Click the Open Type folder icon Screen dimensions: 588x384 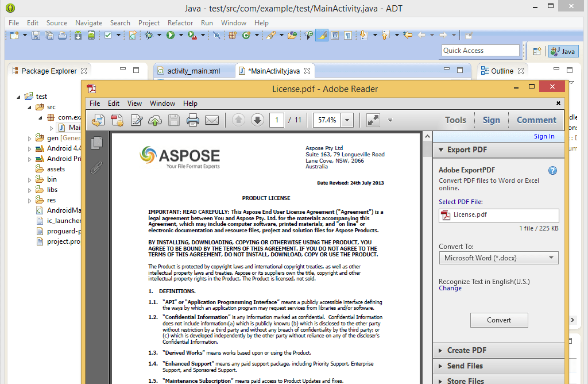292,35
